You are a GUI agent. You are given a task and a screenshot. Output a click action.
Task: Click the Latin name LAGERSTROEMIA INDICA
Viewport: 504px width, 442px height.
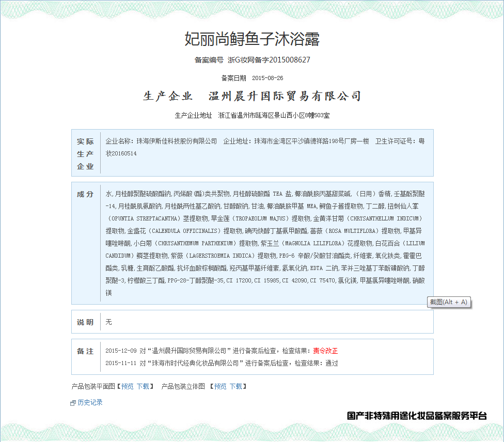coord(220,256)
